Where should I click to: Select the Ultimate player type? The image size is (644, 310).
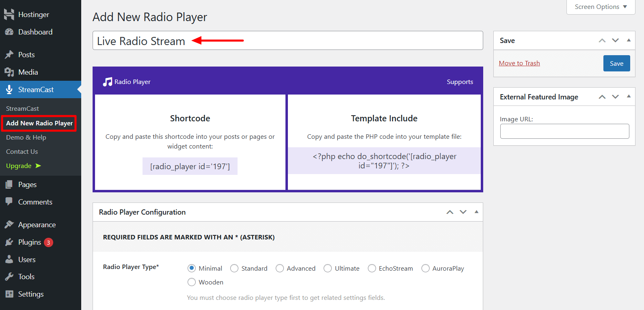(328, 268)
